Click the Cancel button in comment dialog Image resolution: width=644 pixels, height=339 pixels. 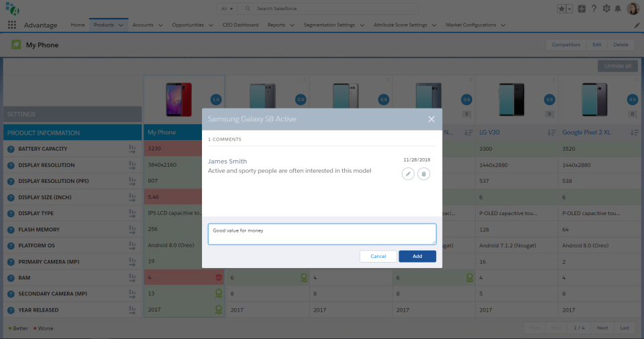point(378,257)
